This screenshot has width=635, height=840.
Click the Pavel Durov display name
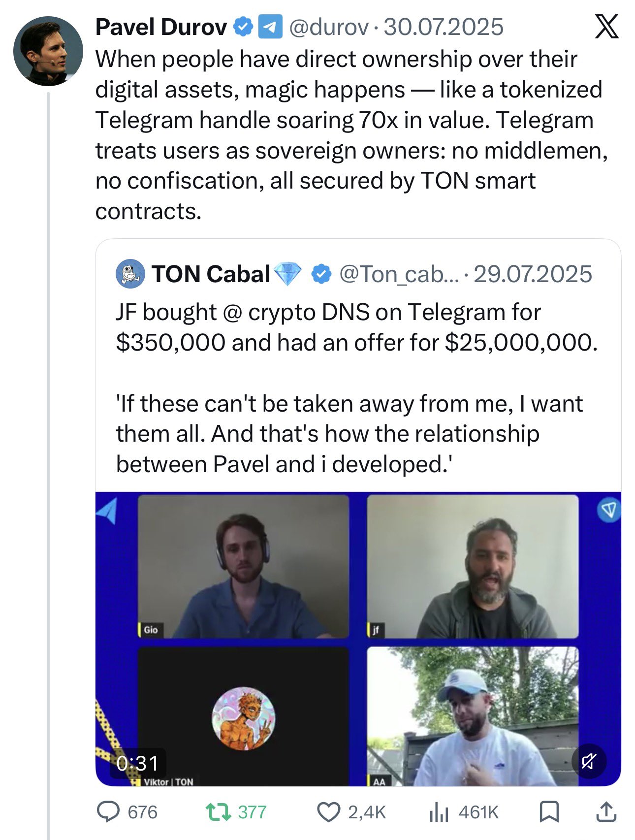click(x=161, y=27)
